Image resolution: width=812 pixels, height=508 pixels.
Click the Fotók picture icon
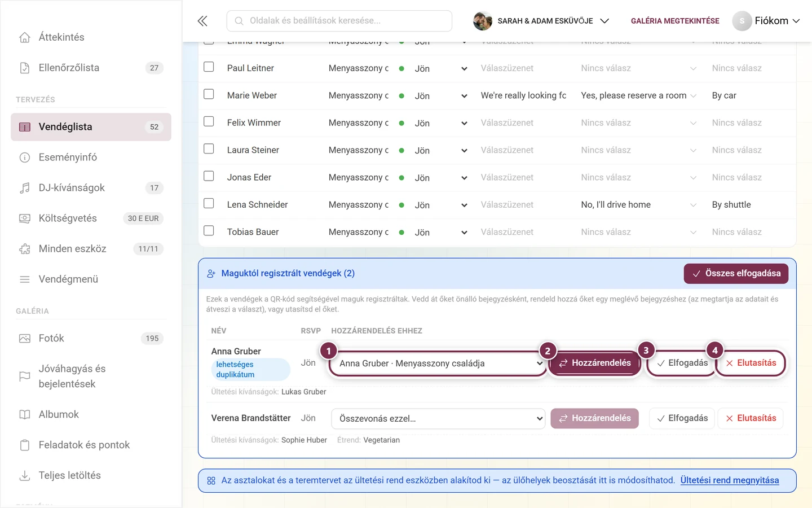[x=25, y=339]
